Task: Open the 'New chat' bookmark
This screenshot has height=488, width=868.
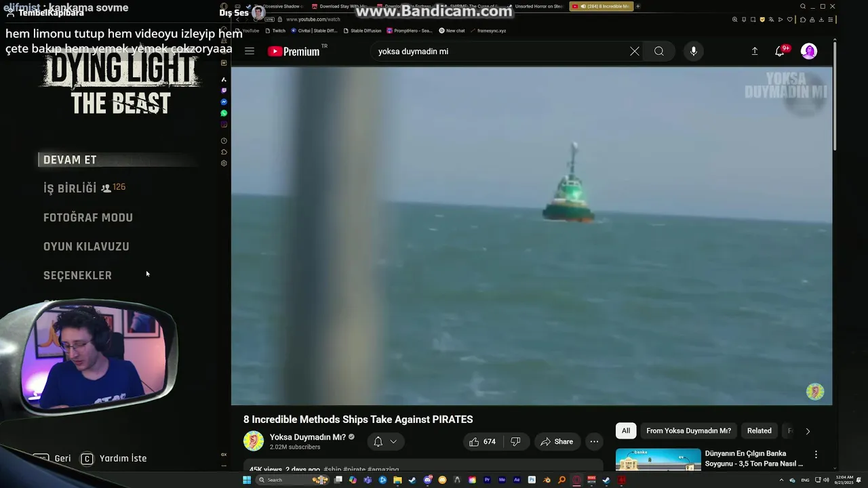Action: click(x=452, y=30)
